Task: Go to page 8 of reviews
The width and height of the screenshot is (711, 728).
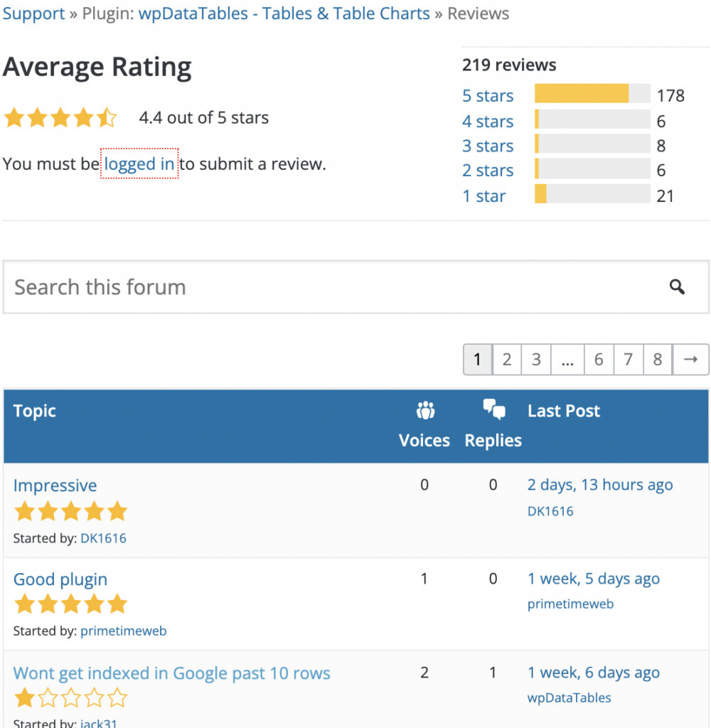Action: pos(658,360)
